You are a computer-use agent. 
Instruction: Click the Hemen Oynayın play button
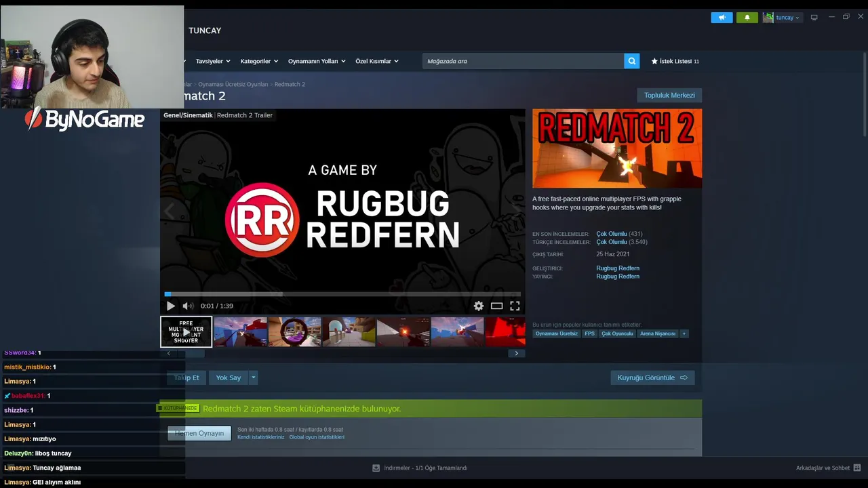tap(199, 433)
